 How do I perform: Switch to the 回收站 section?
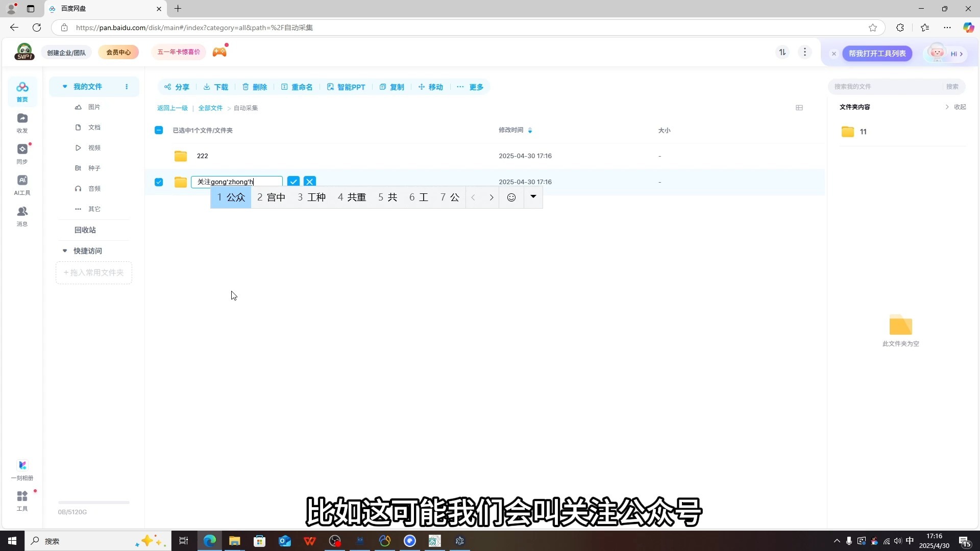click(85, 230)
